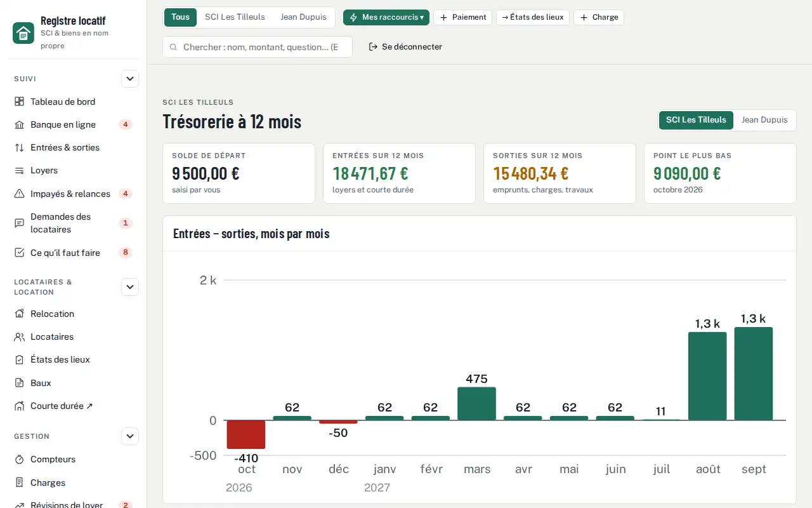
Task: Collapse the Suivi section
Action: [x=130, y=79]
